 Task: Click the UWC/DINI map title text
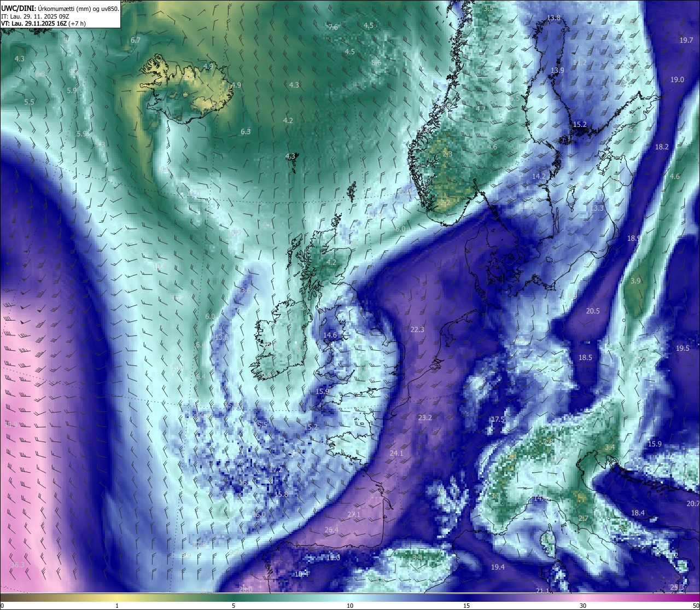tap(60, 8)
